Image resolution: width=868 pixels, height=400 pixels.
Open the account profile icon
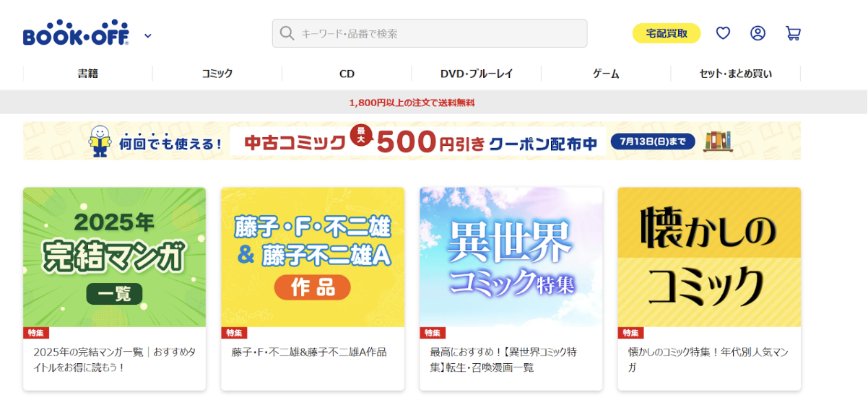[x=758, y=33]
